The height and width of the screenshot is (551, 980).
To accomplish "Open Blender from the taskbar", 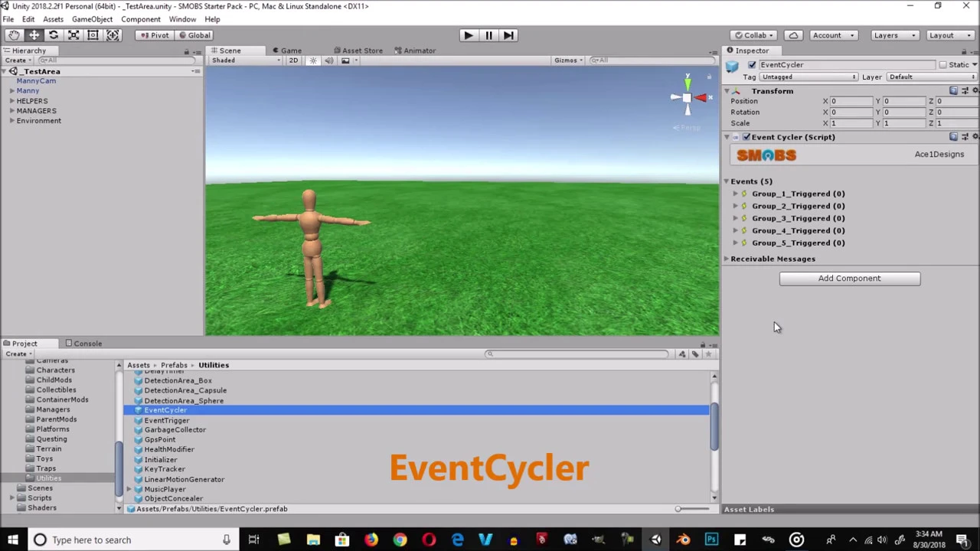I will coord(683,540).
